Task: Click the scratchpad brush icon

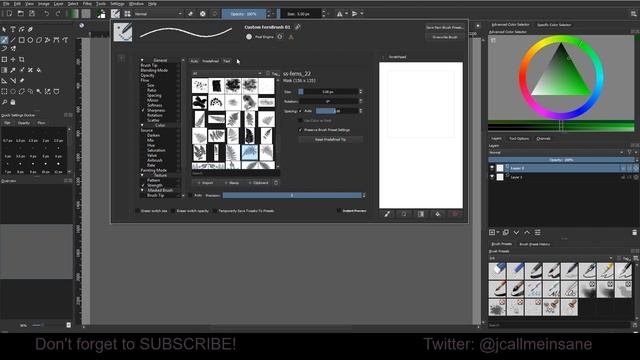Action: [x=387, y=214]
